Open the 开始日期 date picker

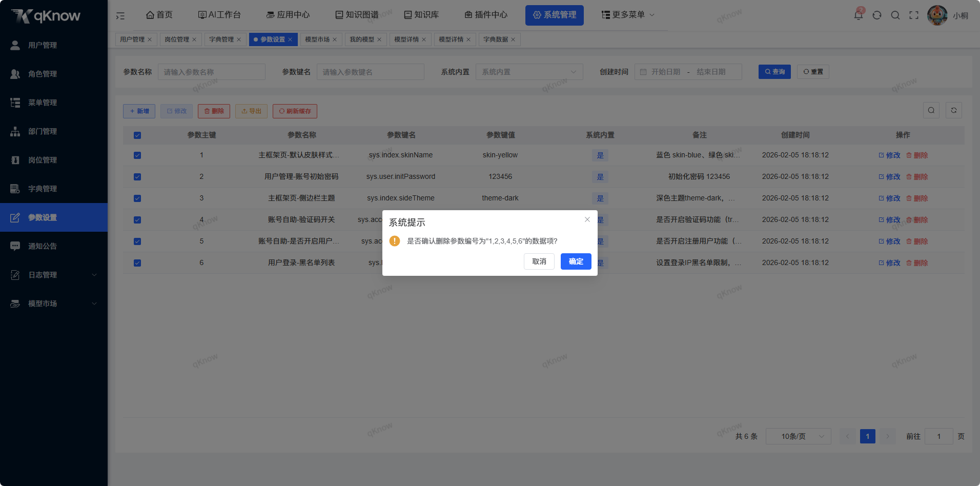[665, 72]
